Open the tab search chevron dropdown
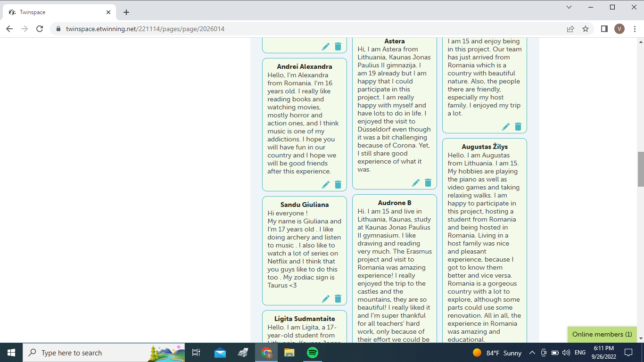 (x=569, y=7)
